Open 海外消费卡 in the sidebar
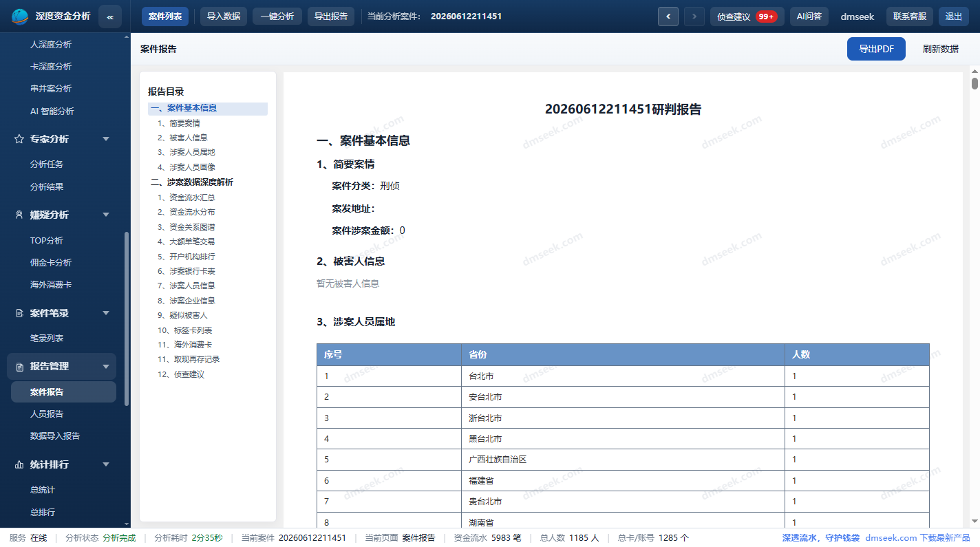This screenshot has width=980, height=547. 51,285
